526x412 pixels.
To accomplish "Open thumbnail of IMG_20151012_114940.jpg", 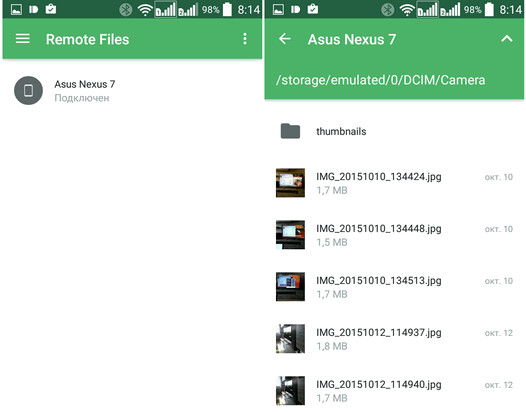I will click(290, 391).
